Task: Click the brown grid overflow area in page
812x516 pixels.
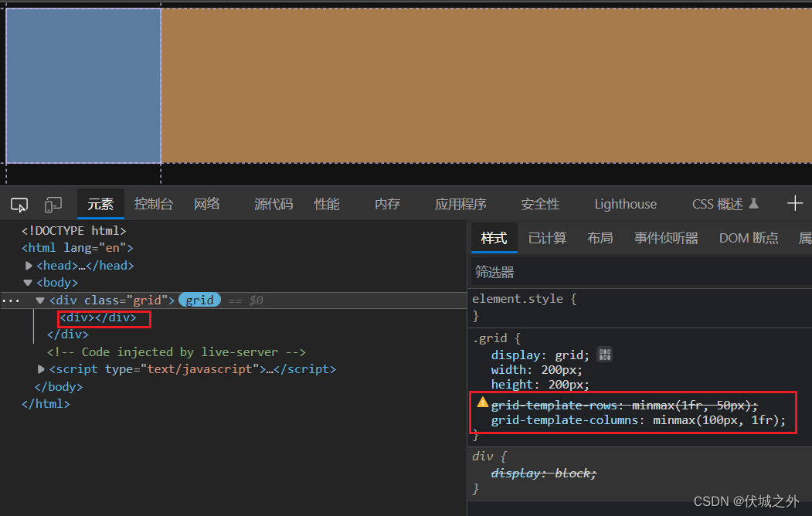Action: tap(486, 86)
